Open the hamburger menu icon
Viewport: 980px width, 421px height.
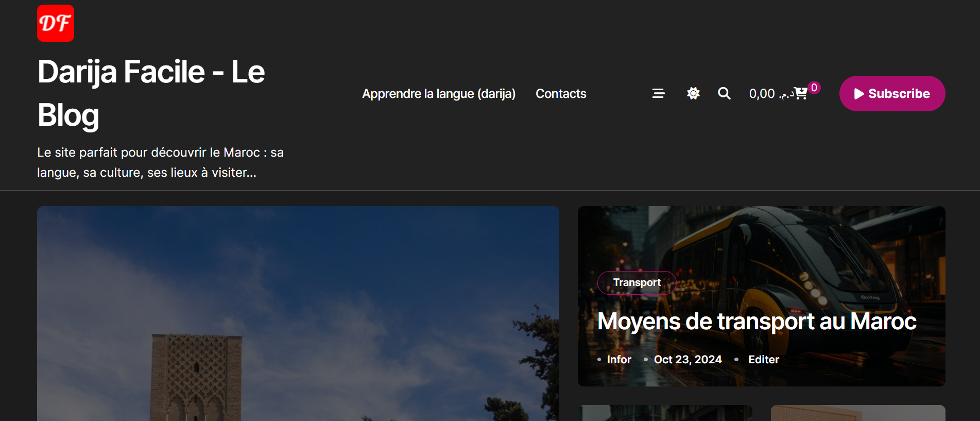[x=658, y=93]
